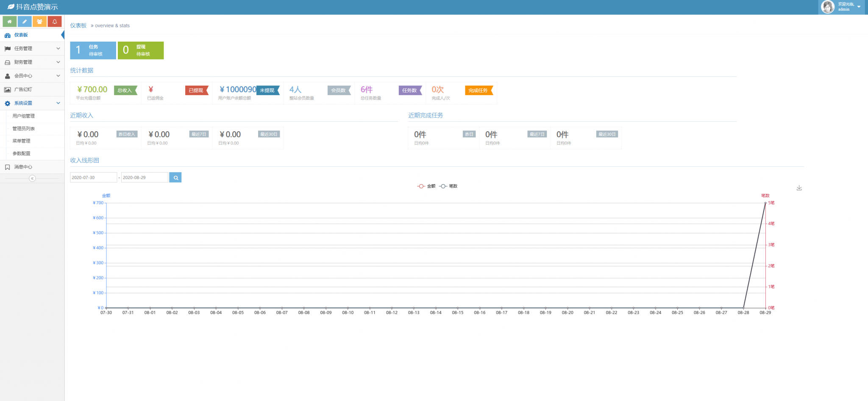Click the green home shortcut button
Screen dimensions: 868x401
coord(10,22)
